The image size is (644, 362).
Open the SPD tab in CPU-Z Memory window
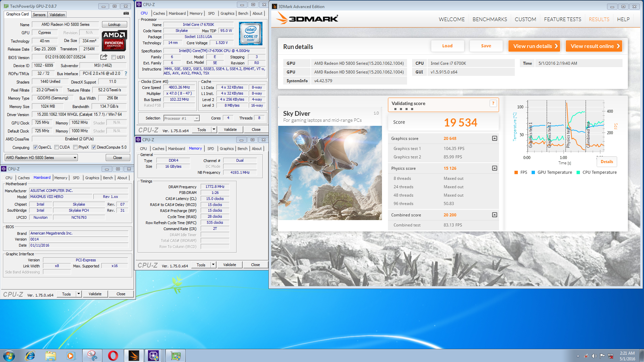210,149
